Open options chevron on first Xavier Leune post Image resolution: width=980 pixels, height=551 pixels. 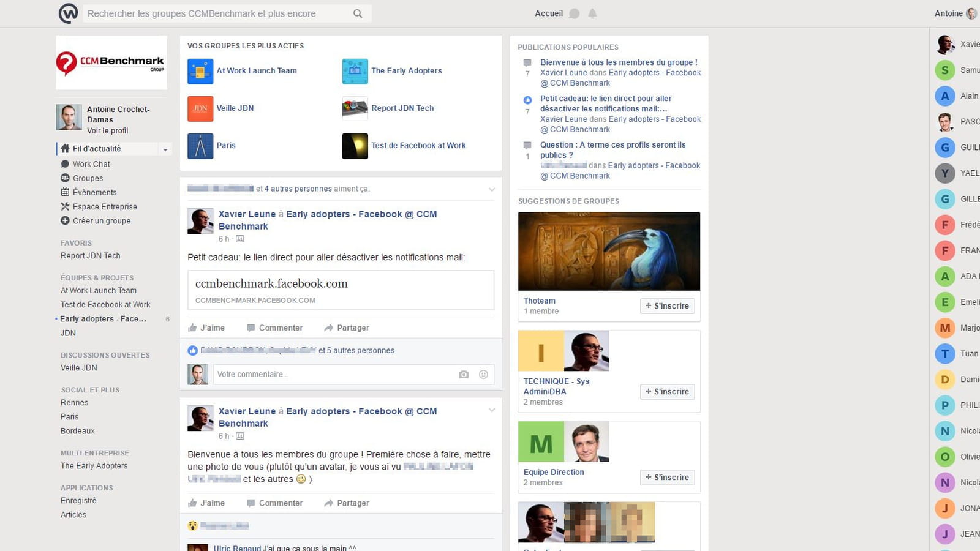pyautogui.click(x=491, y=189)
